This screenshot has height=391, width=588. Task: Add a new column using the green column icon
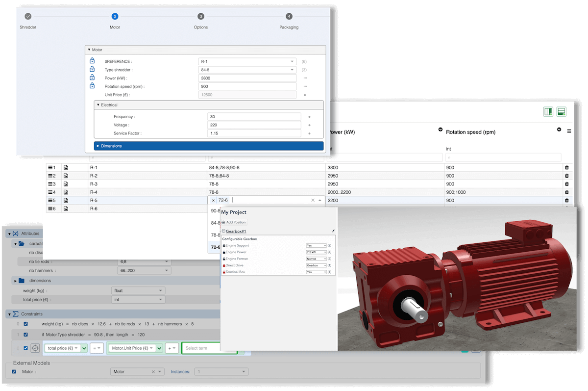pos(548,111)
